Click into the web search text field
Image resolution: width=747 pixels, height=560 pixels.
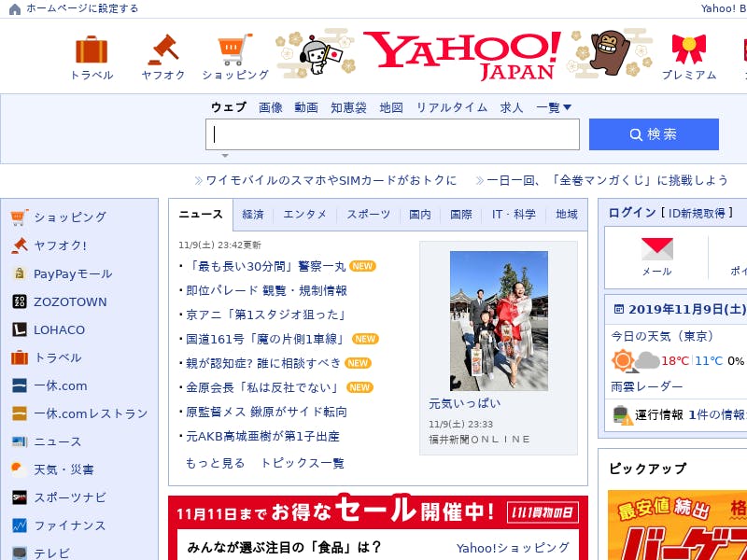(x=392, y=134)
